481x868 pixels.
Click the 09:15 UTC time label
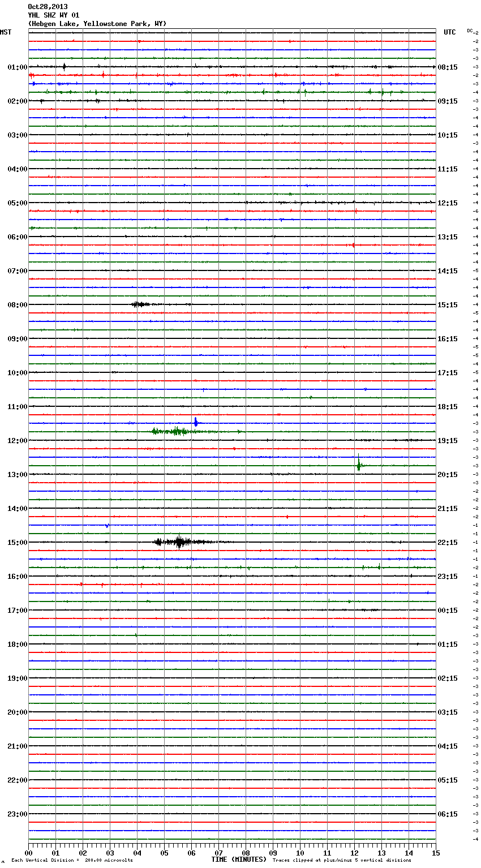click(x=448, y=101)
